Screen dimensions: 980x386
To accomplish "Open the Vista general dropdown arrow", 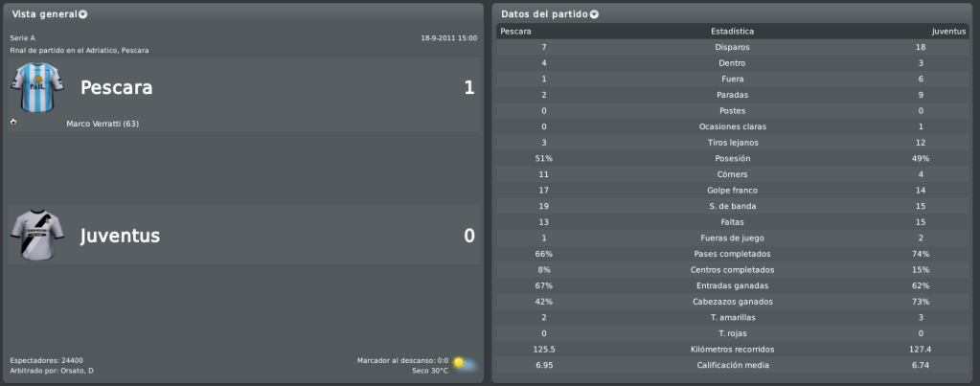I will pyautogui.click(x=82, y=14).
